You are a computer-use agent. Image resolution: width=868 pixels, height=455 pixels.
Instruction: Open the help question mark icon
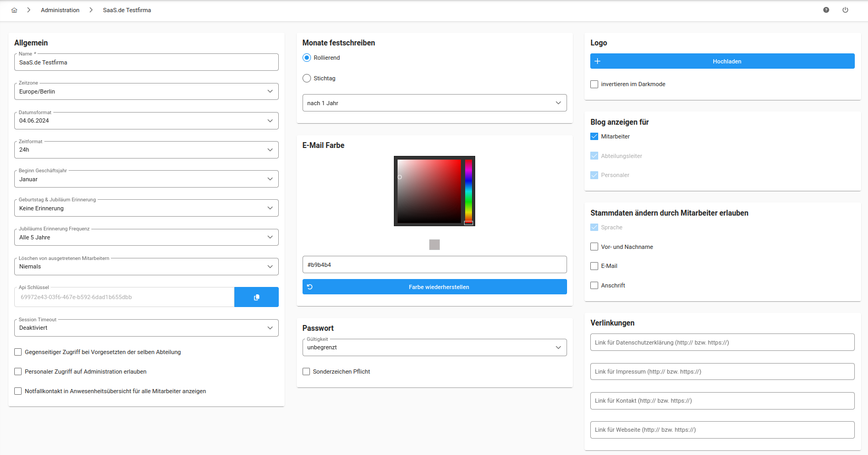tap(826, 10)
